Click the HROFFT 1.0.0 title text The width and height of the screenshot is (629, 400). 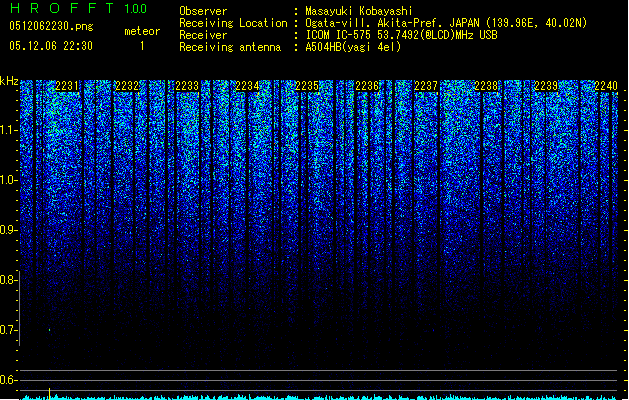(x=78, y=8)
